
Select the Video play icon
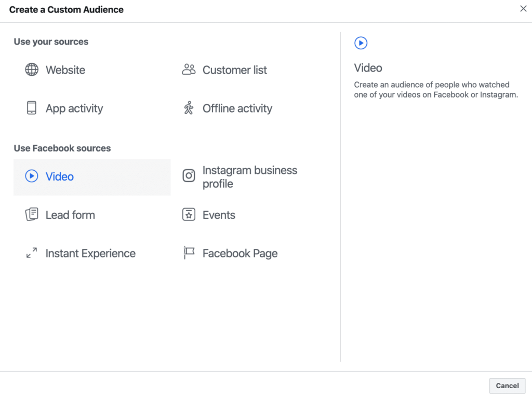point(32,176)
